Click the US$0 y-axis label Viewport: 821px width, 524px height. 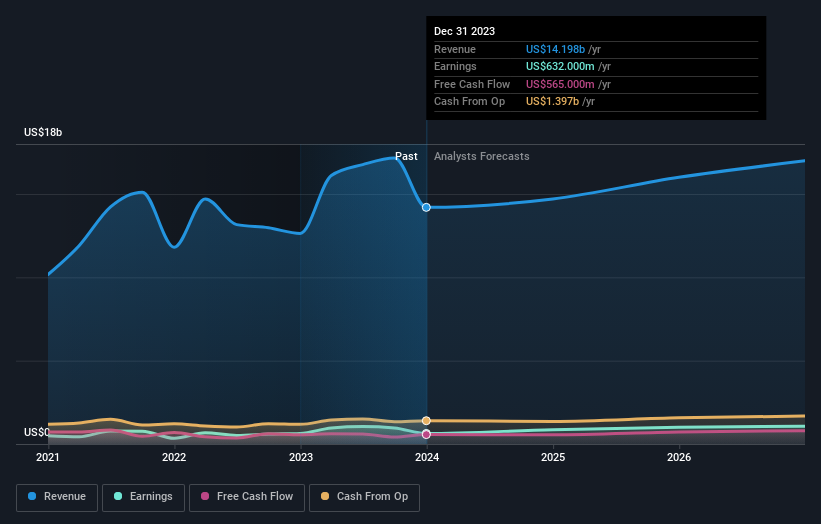pyautogui.click(x=36, y=432)
